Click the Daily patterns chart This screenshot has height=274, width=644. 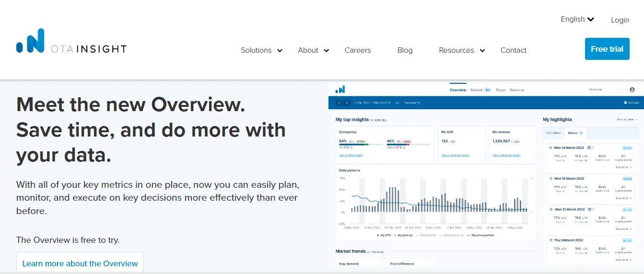click(436, 201)
